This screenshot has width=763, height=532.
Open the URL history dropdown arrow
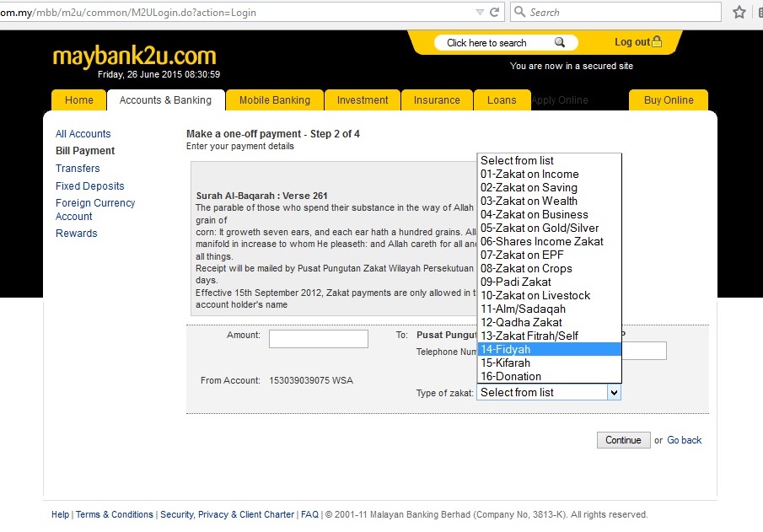coord(480,13)
